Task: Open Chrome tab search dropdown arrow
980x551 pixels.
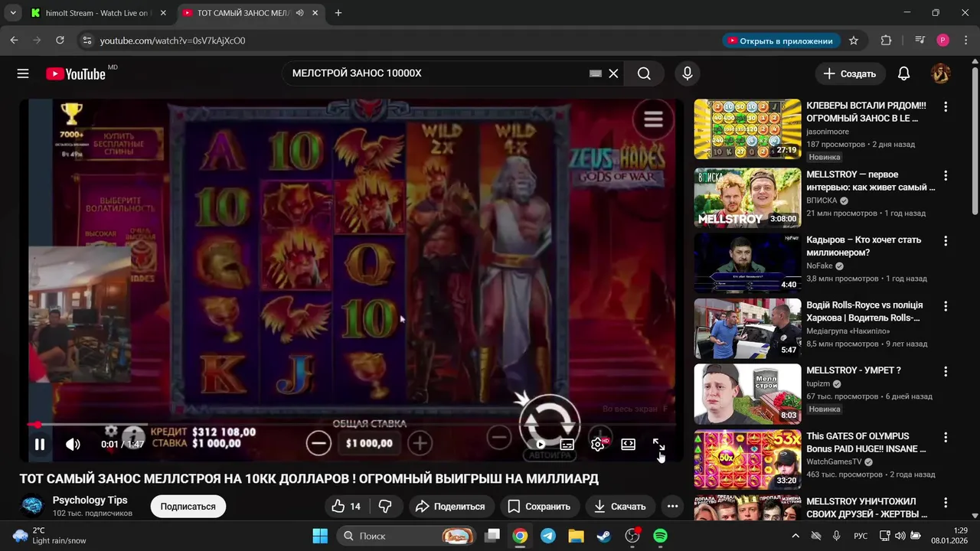Action: point(13,13)
